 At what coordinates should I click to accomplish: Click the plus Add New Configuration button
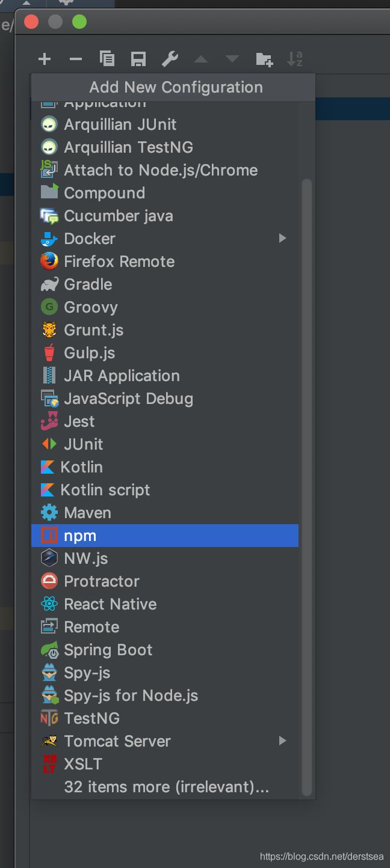click(45, 59)
